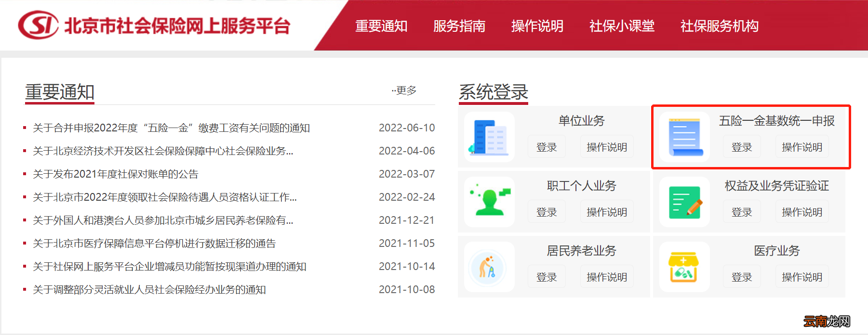Open notice 关于北京经济技术开发区社会保险保障中心
868x335 pixels.
[163, 151]
